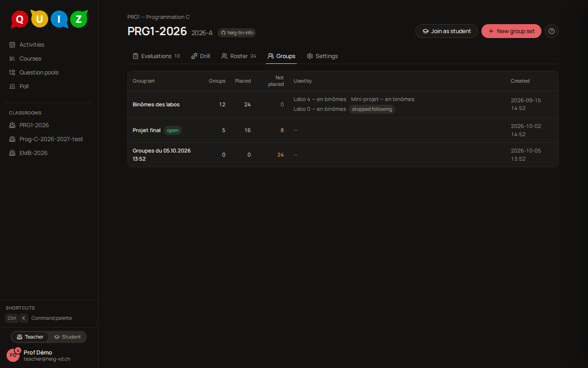
Task: Open Courses in the sidebar
Action: point(49,58)
